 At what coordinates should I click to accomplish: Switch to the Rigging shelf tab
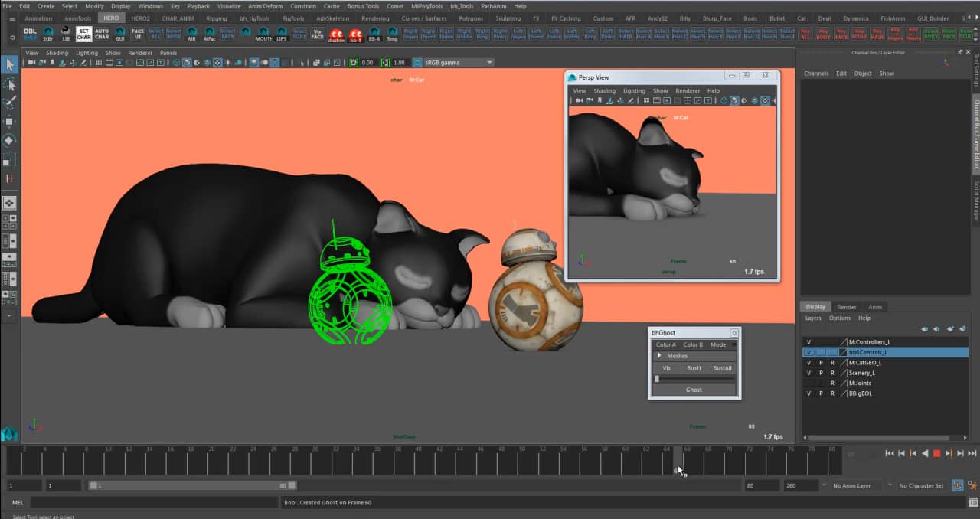click(x=217, y=18)
